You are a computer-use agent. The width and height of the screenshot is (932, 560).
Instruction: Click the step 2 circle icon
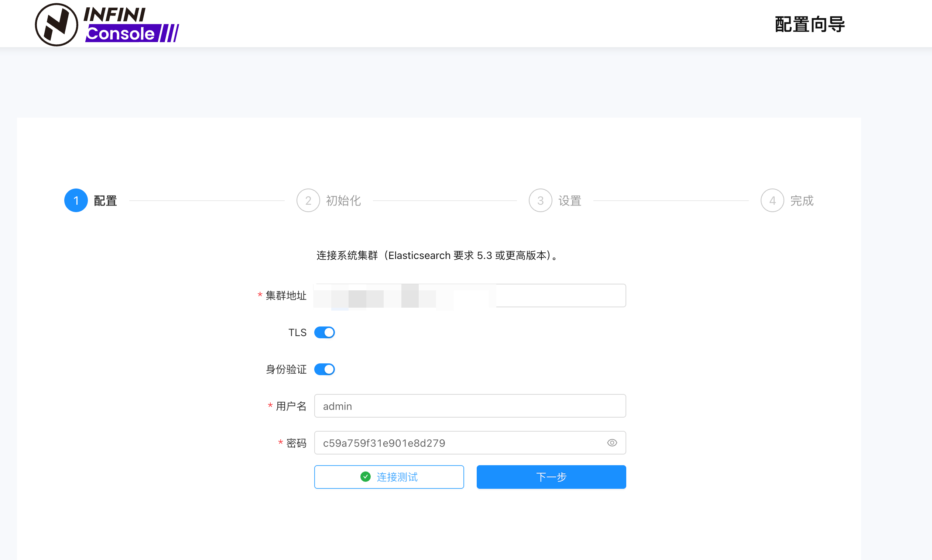pos(308,200)
